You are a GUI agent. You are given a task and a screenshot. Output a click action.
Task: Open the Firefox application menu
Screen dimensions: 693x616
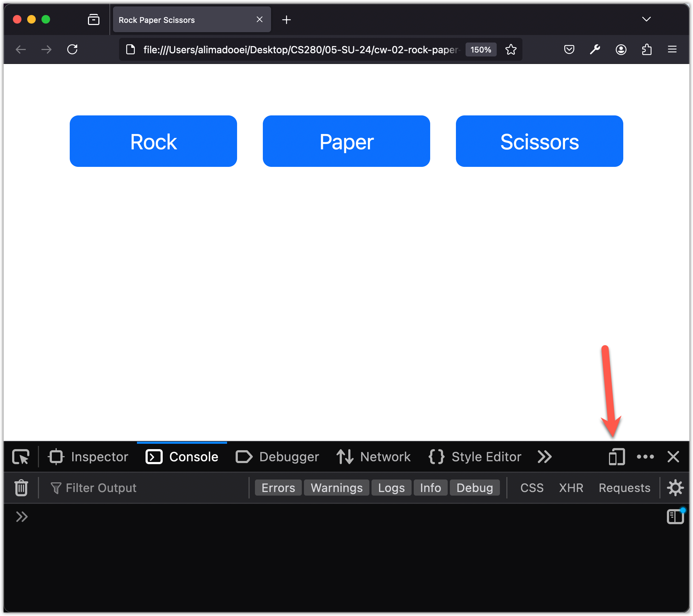[672, 49]
